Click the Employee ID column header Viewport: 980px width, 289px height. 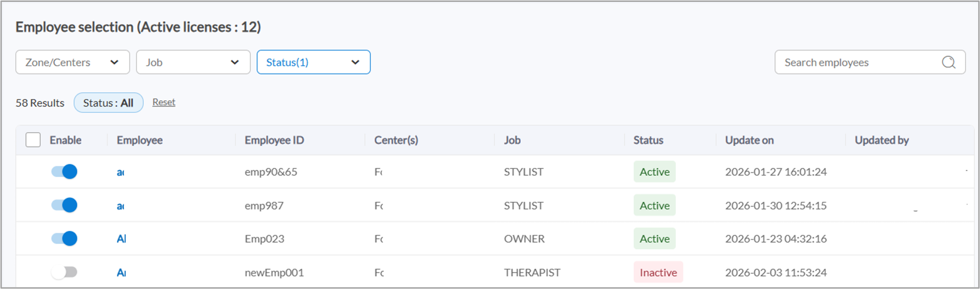pos(274,140)
